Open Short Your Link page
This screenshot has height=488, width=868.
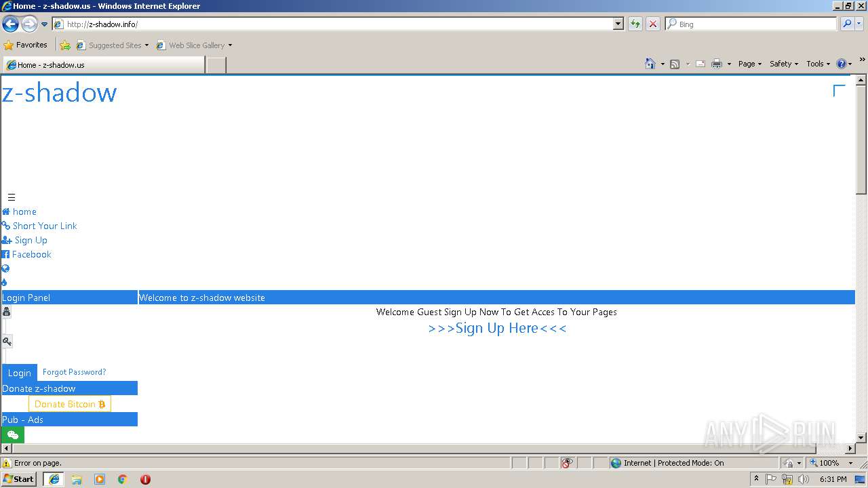39,226
